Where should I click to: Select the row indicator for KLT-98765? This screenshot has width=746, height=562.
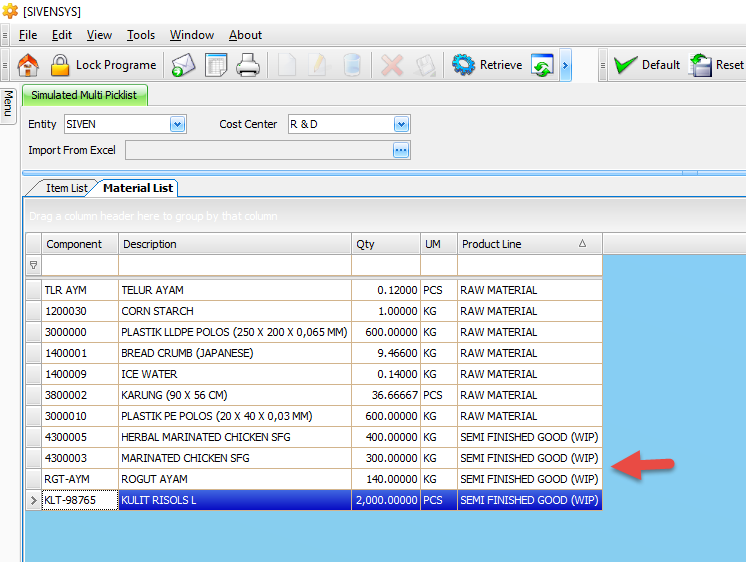33,501
